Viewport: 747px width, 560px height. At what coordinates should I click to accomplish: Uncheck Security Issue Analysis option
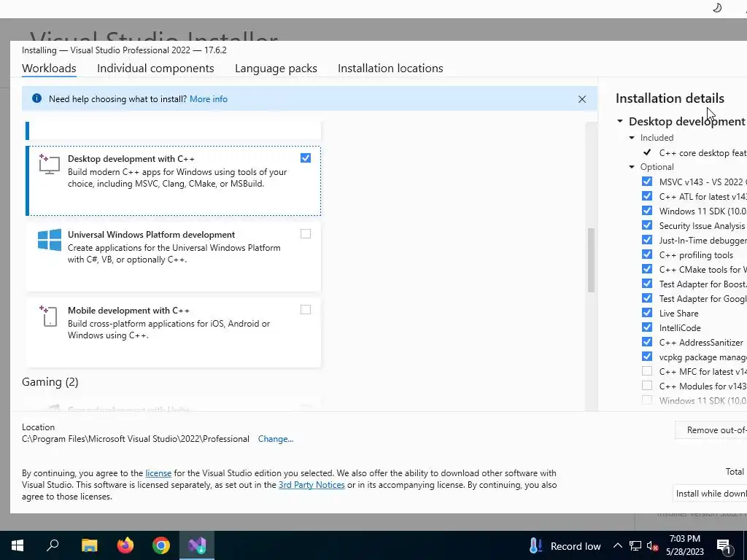pyautogui.click(x=646, y=225)
